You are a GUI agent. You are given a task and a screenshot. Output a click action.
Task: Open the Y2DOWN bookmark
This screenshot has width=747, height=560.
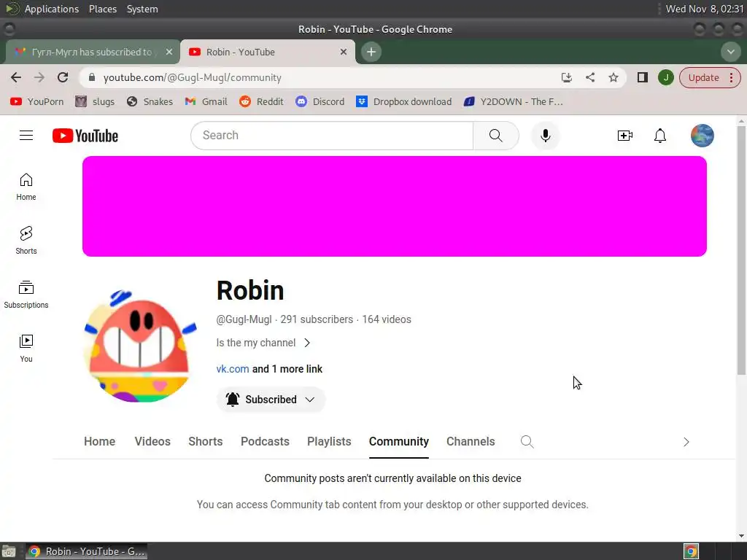pyautogui.click(x=514, y=101)
